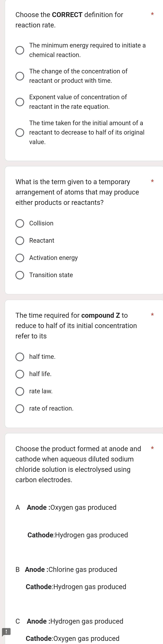This screenshot has height=644, width=163.
Task: Select the 'rate of reaction.' radio option
Action: [20, 409]
